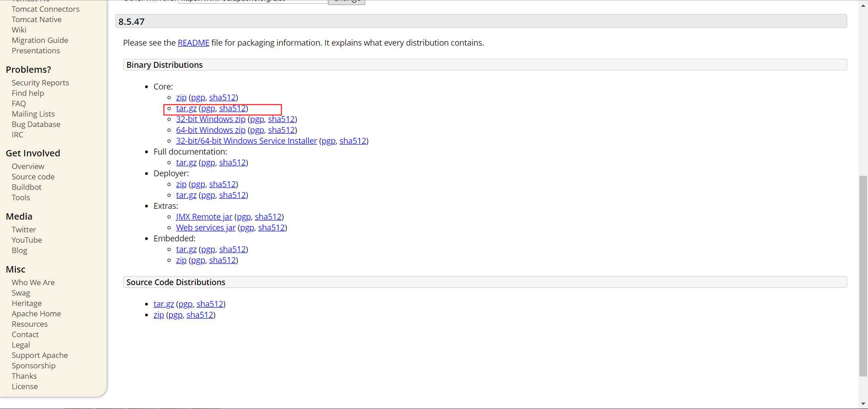This screenshot has width=868, height=409.
Task: Open YouTube media link
Action: 27,240
